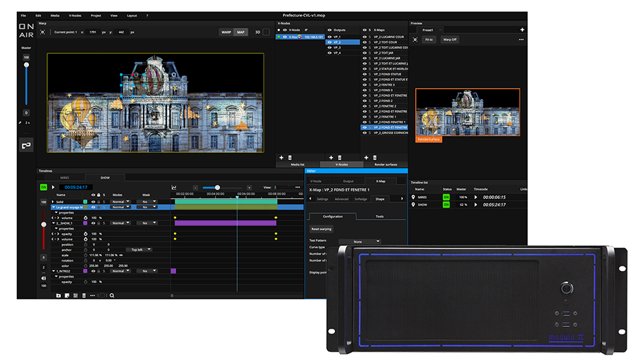
Task: Click the link icon in left sidebar
Action: click(26, 145)
